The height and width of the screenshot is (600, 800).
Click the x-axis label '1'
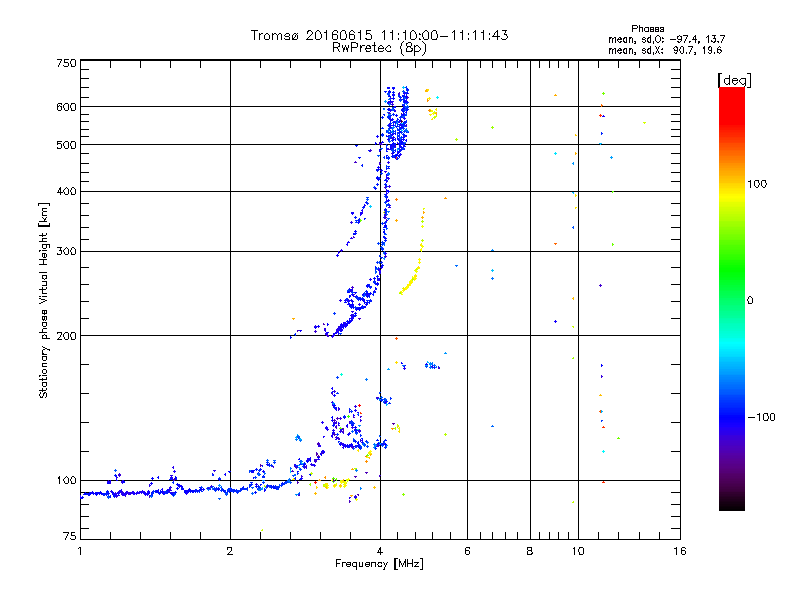coord(80,551)
